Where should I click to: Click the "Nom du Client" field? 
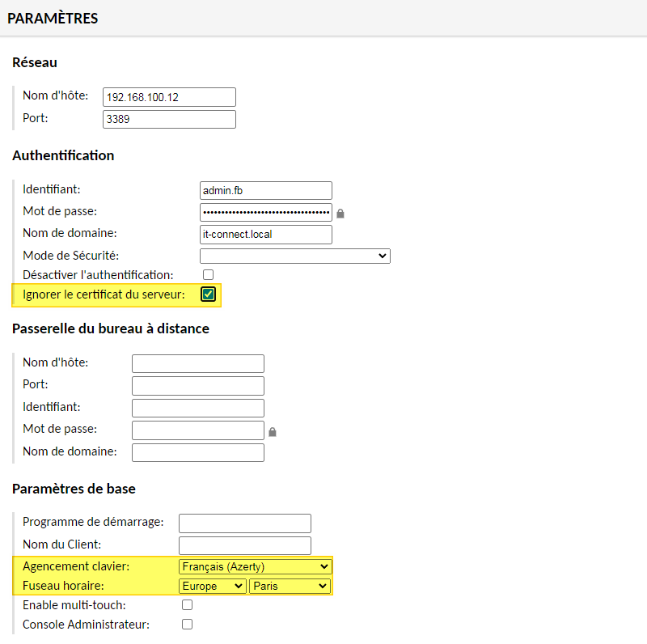click(x=245, y=545)
